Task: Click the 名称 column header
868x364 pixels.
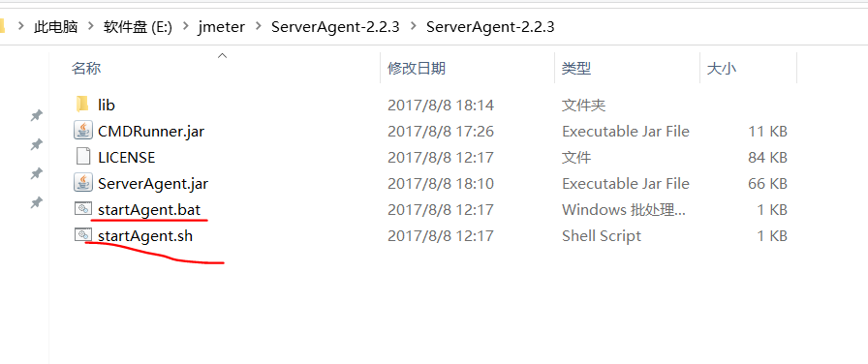Action: tap(86, 69)
